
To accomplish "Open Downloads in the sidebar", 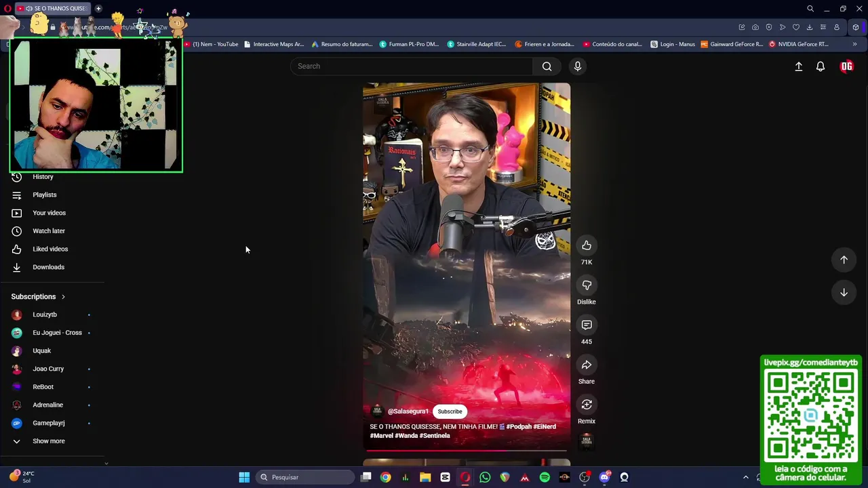I will (48, 267).
